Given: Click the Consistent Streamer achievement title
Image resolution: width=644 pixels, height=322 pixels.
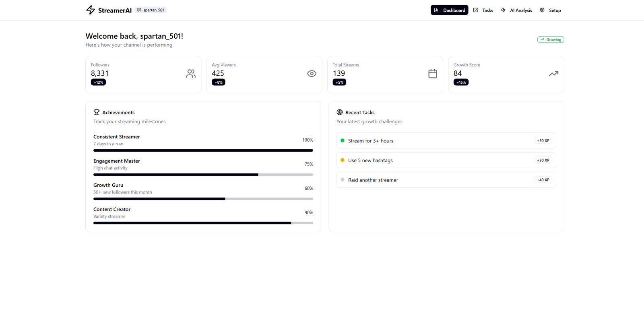Looking at the screenshot, I should [117, 137].
